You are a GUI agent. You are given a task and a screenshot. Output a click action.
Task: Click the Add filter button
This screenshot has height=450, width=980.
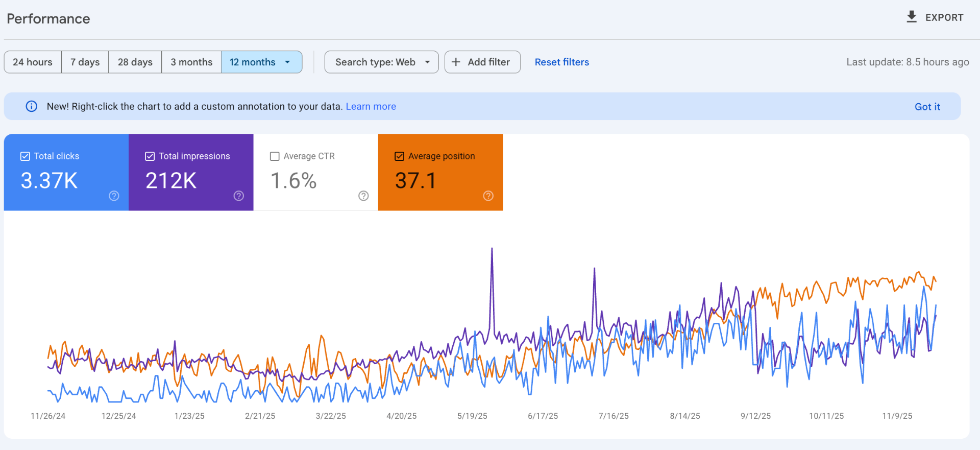tap(482, 62)
